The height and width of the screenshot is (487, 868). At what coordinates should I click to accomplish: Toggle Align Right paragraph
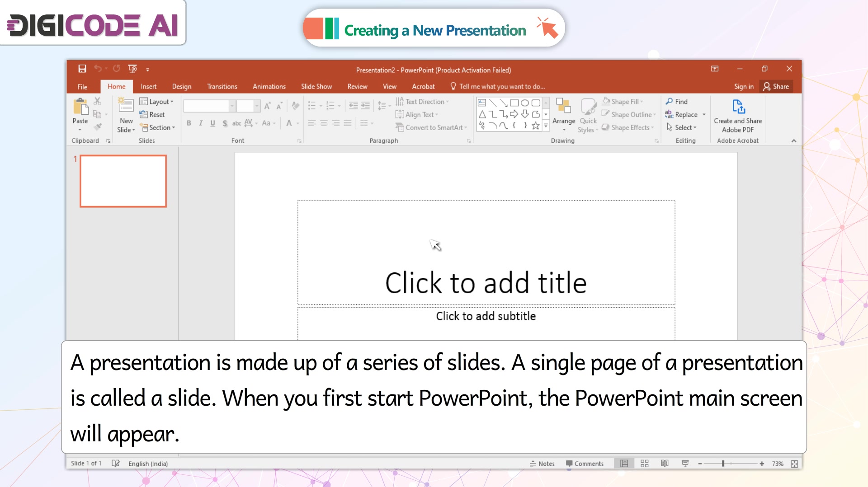pos(335,123)
